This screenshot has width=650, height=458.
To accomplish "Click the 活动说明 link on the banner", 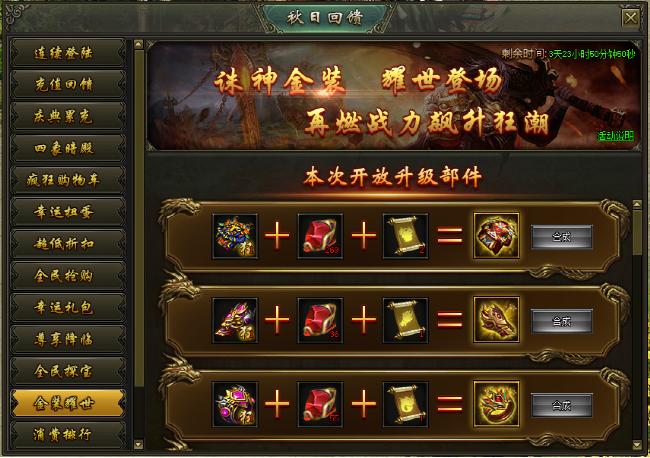I will click(616, 136).
